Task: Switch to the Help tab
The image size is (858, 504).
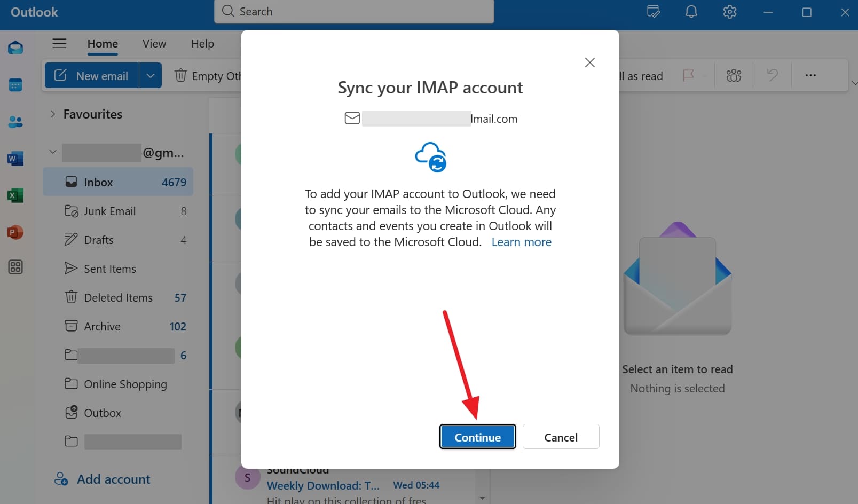Action: point(203,44)
